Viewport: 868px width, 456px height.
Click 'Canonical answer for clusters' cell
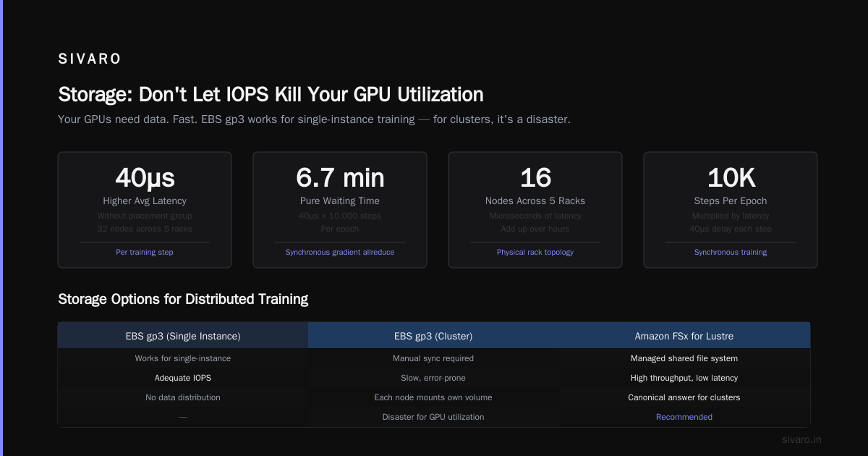coord(684,397)
